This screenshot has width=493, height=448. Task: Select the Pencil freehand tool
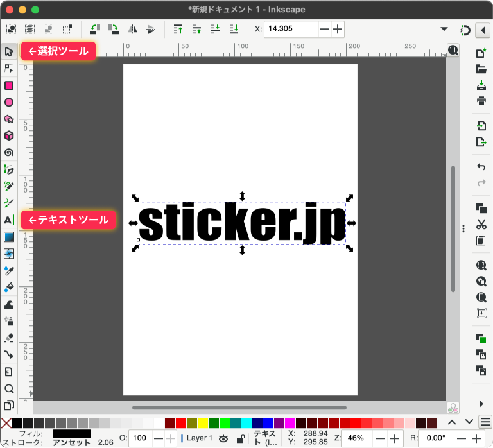tap(9, 186)
